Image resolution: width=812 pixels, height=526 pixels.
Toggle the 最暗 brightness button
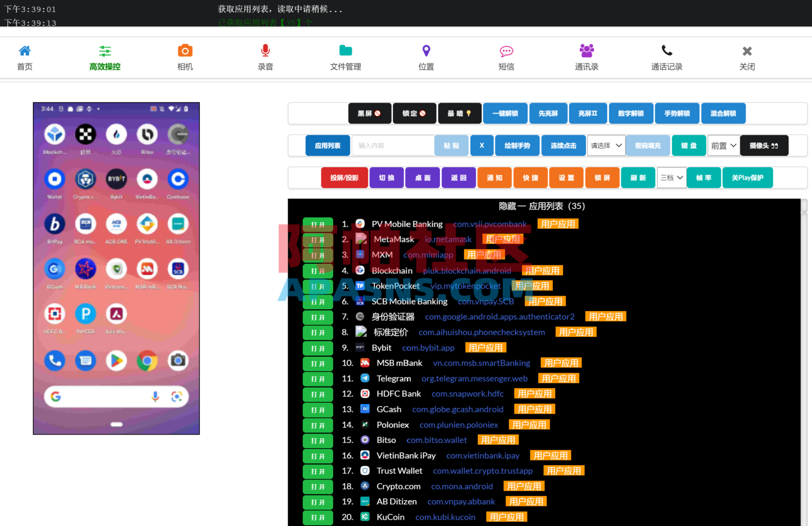click(x=459, y=114)
